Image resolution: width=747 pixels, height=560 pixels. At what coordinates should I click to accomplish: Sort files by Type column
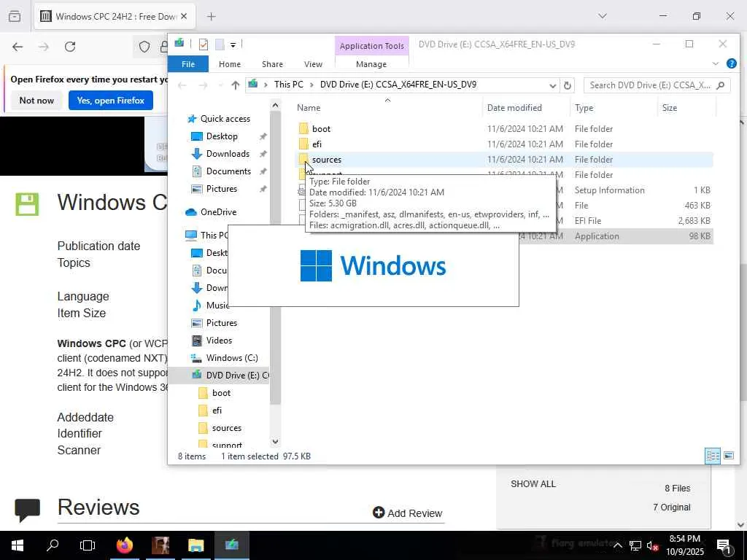tap(584, 108)
